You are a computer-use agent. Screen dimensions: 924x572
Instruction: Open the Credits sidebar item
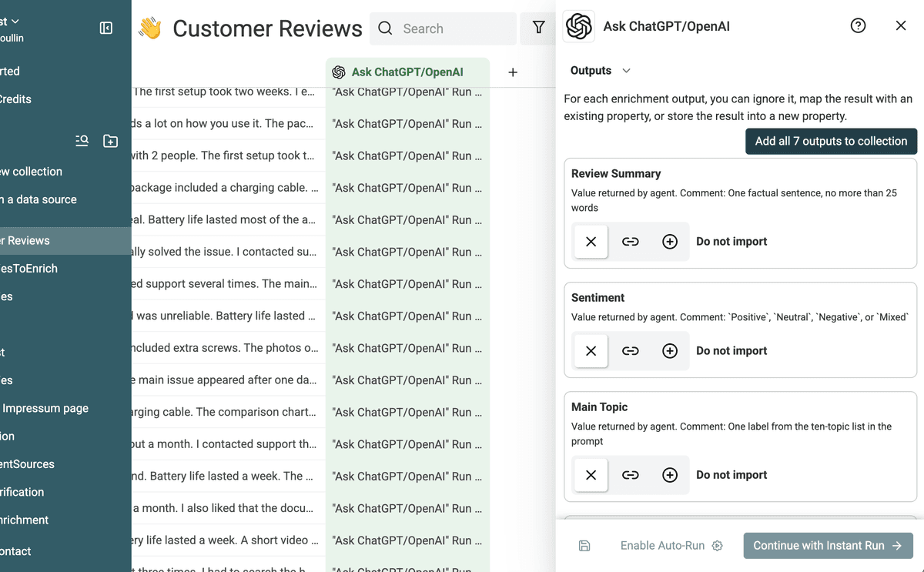tap(15, 99)
